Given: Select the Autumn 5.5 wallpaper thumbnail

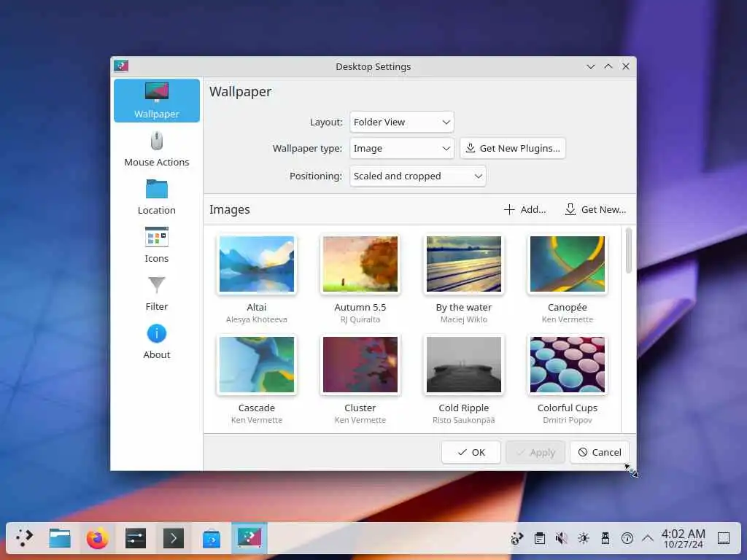Looking at the screenshot, I should coord(360,264).
